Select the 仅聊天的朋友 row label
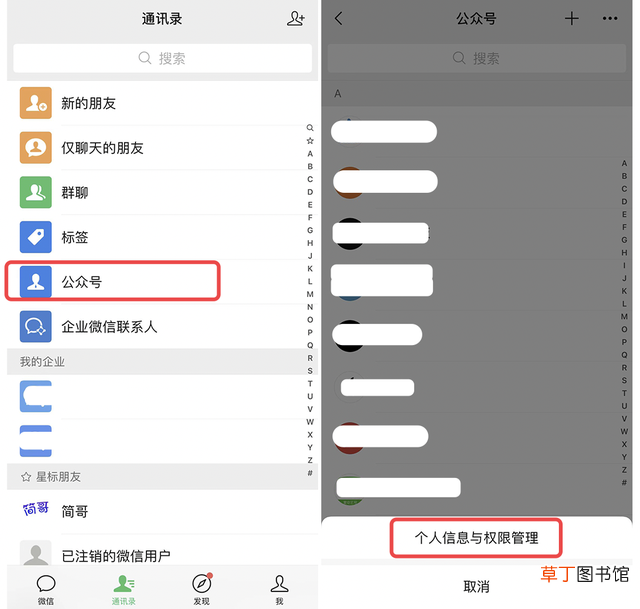This screenshot has width=640, height=609. [102, 148]
